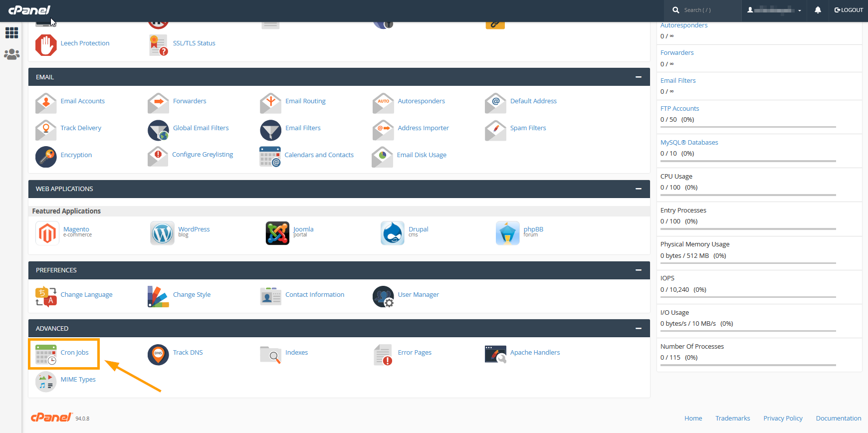Screen dimensions: 868x433
Task: Click the I/O Usage label
Action: coord(674,312)
